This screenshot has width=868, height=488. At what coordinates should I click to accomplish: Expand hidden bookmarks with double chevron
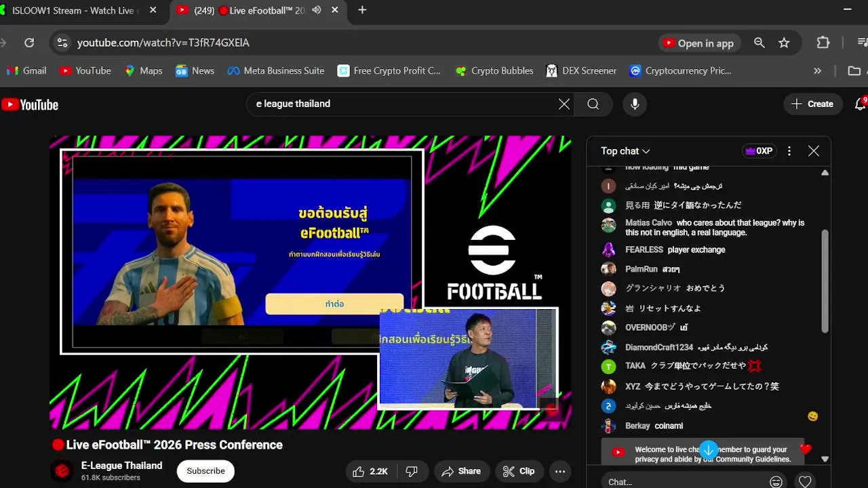tap(817, 70)
